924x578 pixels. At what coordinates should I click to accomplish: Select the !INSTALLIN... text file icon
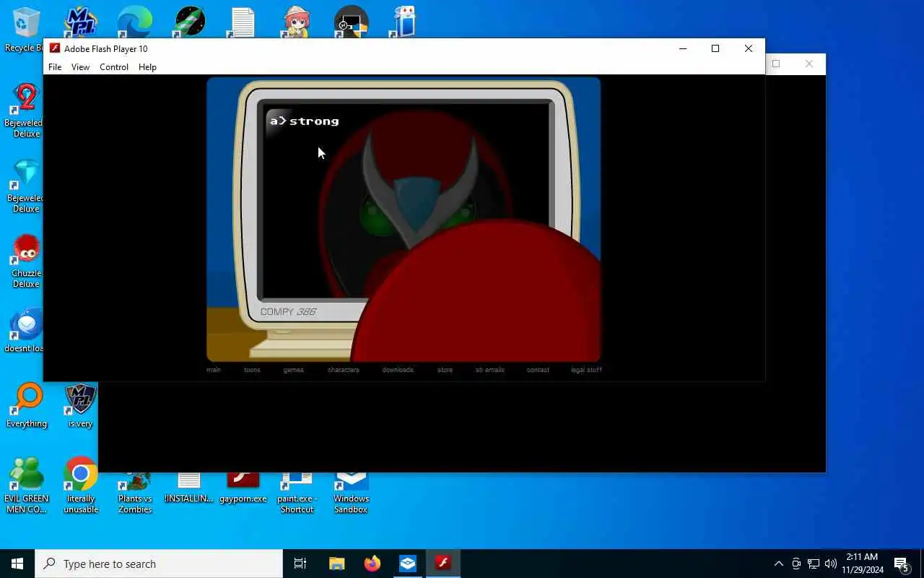coord(188,488)
